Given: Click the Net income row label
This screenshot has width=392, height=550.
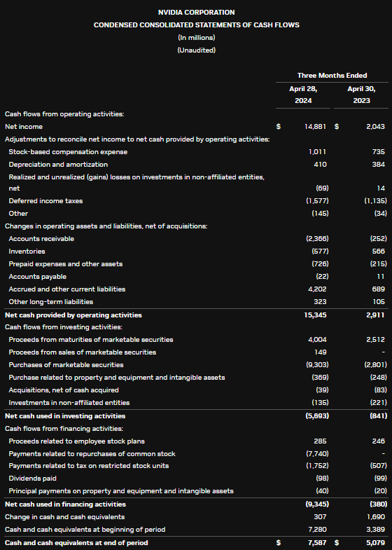Looking at the screenshot, I should pyautogui.click(x=24, y=127).
